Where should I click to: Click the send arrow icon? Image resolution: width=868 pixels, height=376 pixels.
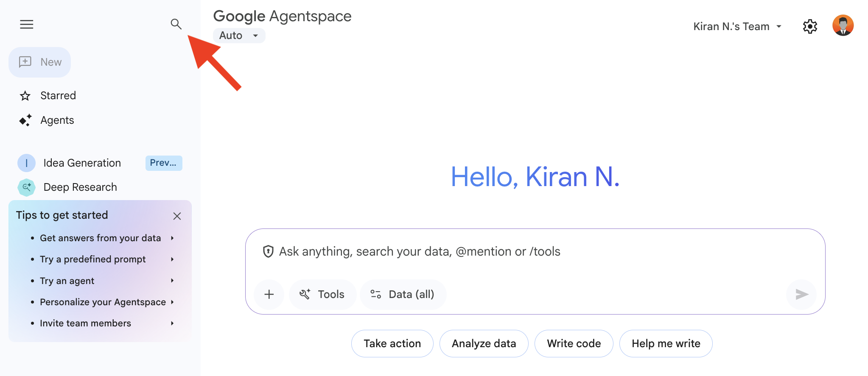(801, 294)
